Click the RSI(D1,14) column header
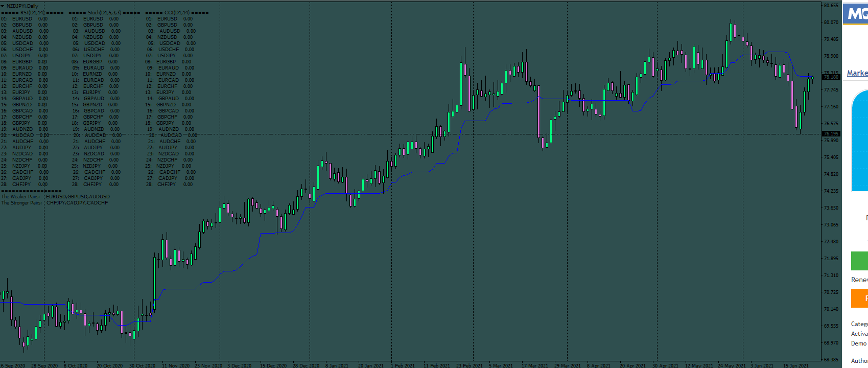Viewport: 868px width, 368px height. (x=32, y=12)
